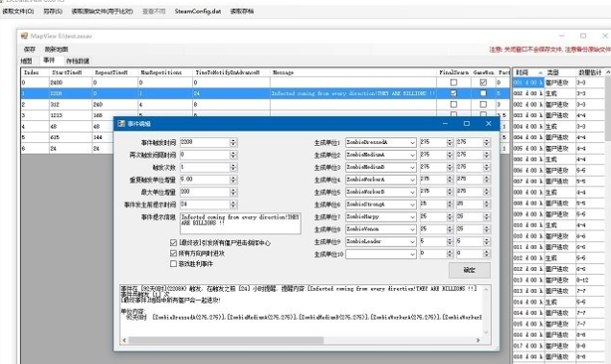The image size is (611, 364).
Task: Click the summary box vertical scrollbar
Action: pos(486,310)
